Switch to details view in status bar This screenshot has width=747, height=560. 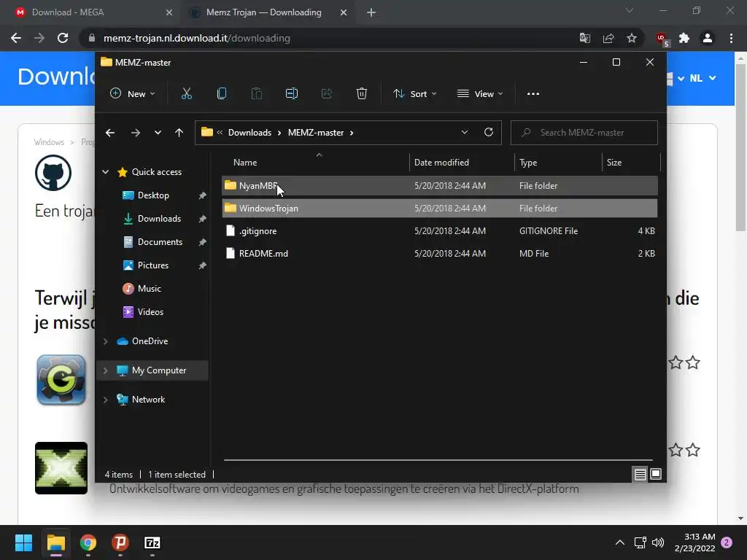point(640,474)
